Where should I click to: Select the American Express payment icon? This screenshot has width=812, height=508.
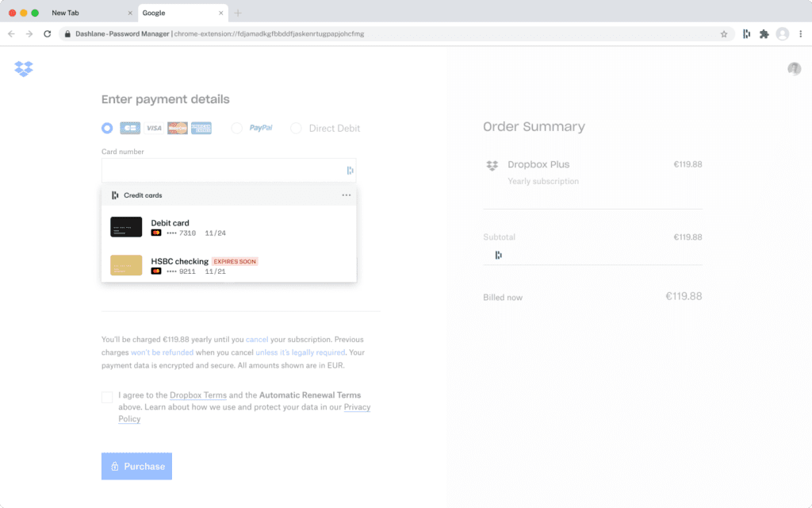[201, 128]
